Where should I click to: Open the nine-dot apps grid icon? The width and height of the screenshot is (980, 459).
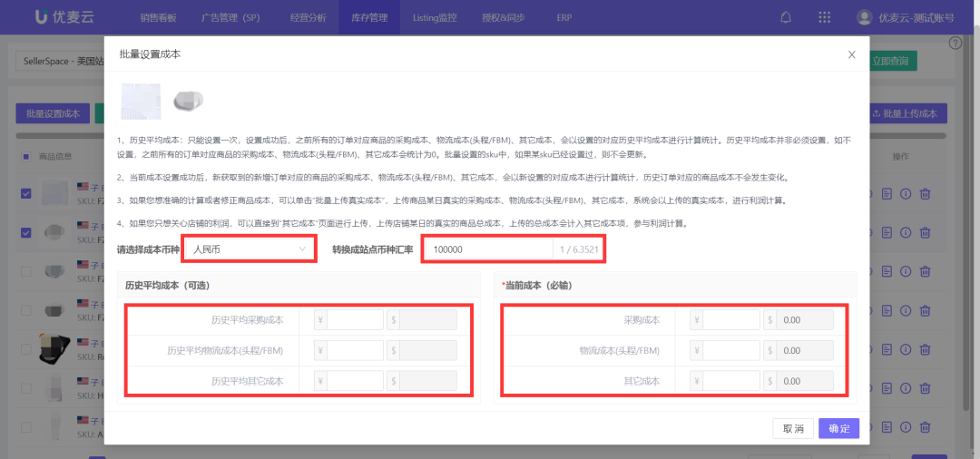(824, 17)
